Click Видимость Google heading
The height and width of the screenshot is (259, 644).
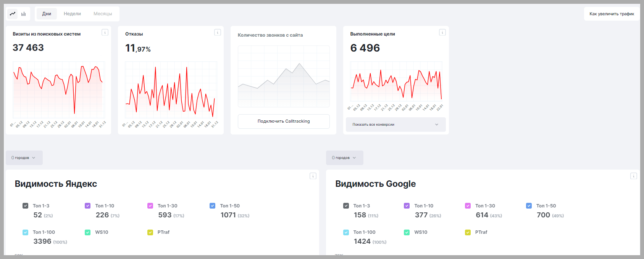[x=376, y=184]
